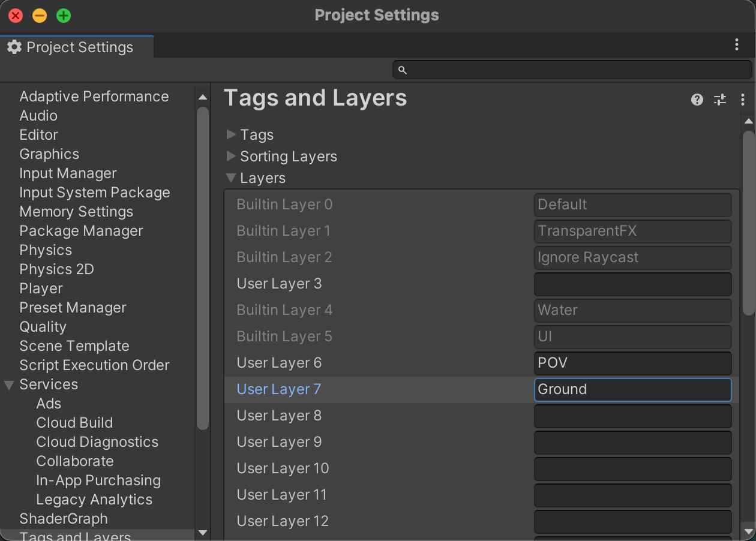Expand the Sorting Layers section
Screen dimensions: 756x541
pyautogui.click(x=232, y=157)
